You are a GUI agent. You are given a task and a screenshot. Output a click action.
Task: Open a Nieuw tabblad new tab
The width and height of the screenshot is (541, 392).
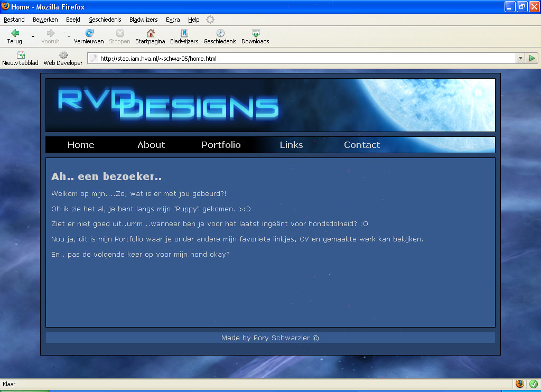pos(21,55)
